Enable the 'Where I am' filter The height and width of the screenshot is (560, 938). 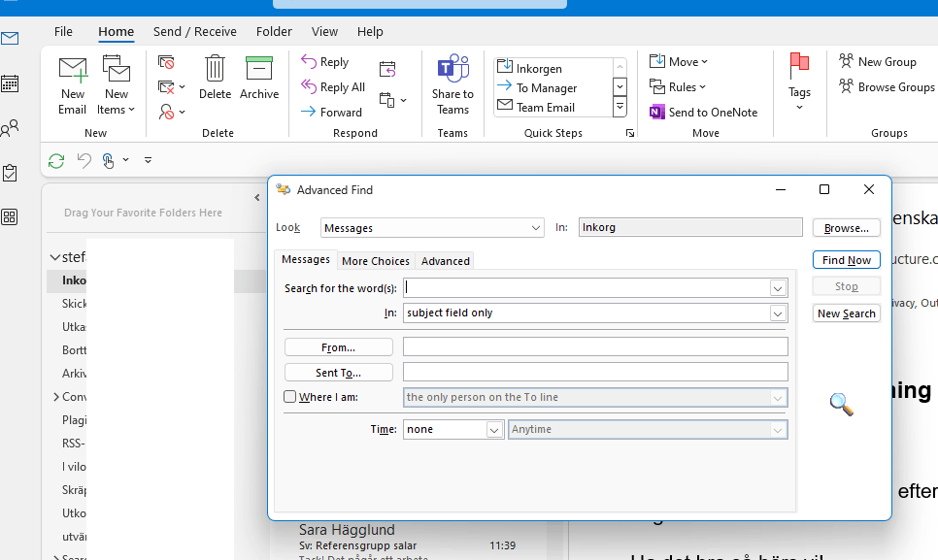tap(288, 396)
